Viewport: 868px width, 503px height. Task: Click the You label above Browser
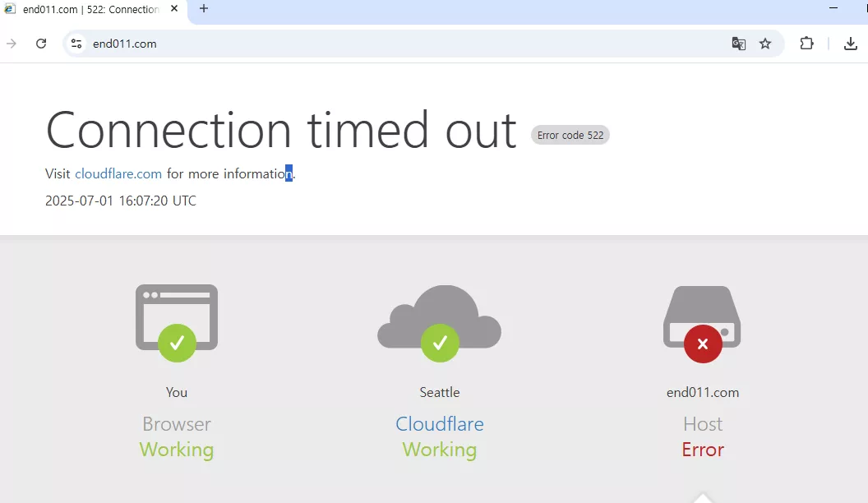(x=177, y=392)
